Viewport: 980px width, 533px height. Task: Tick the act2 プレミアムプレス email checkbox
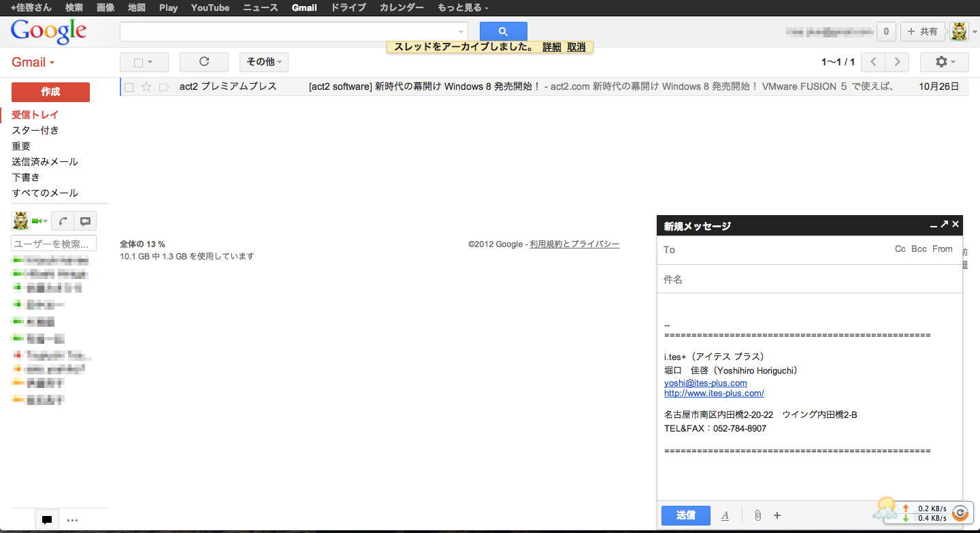pyautogui.click(x=129, y=87)
